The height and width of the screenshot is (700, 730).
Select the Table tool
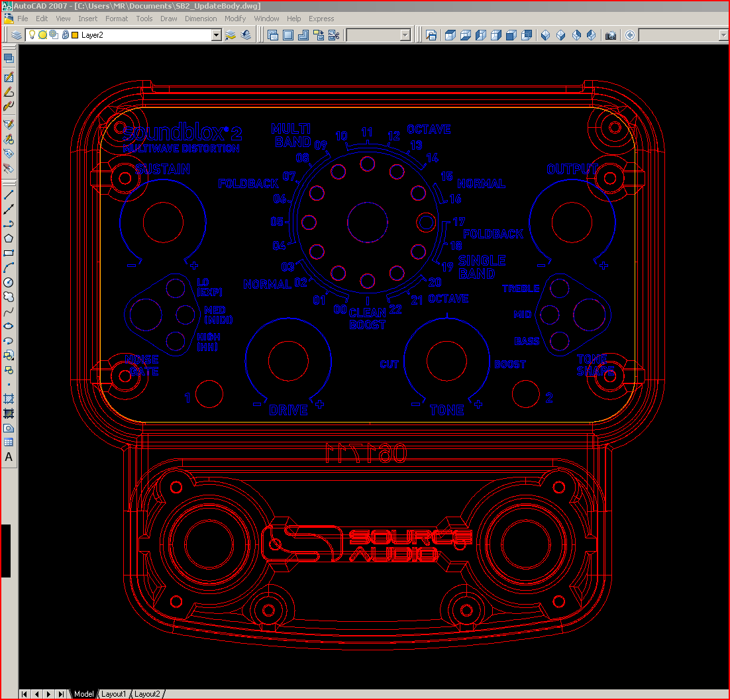[9, 442]
